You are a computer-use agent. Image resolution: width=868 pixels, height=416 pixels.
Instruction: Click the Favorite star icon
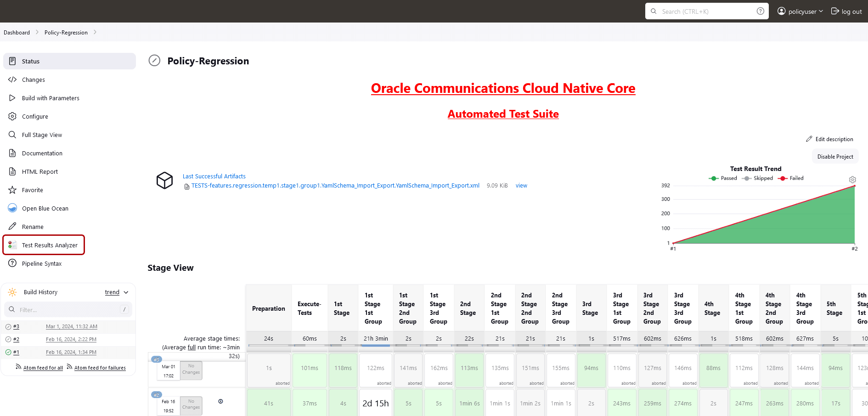(12, 190)
